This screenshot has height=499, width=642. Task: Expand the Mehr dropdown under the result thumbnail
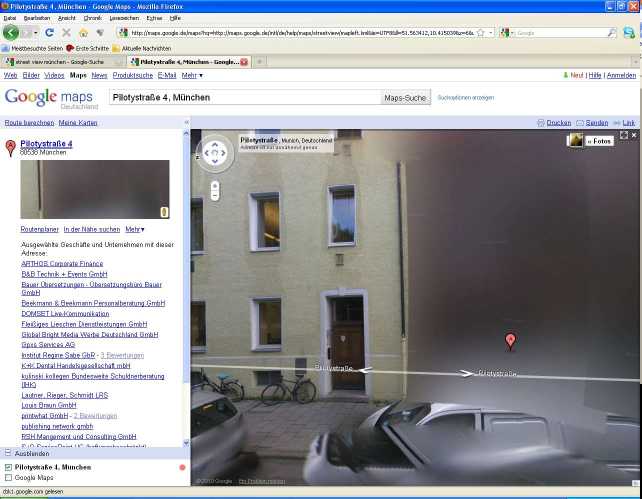tap(135, 229)
